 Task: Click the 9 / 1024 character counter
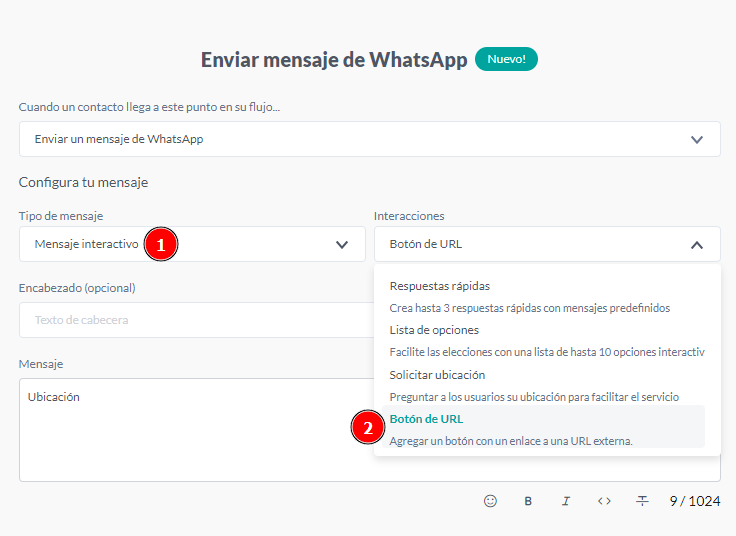(x=694, y=501)
